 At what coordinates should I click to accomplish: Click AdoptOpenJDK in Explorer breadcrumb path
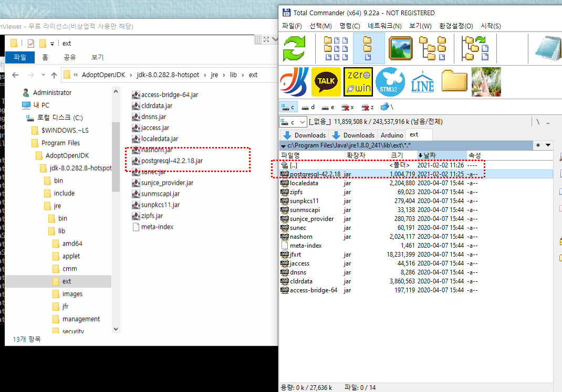coord(103,75)
